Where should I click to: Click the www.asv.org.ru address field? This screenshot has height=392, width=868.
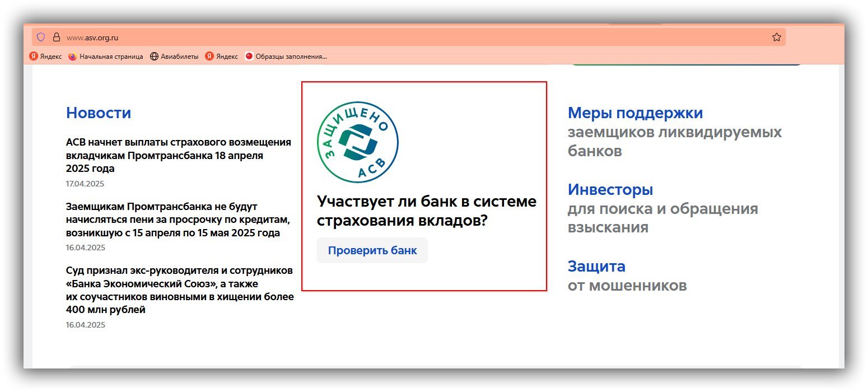point(392,38)
